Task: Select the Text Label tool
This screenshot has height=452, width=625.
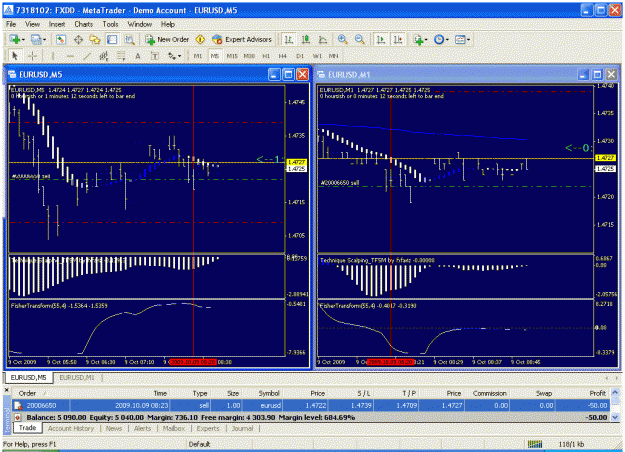Action: 155,56
